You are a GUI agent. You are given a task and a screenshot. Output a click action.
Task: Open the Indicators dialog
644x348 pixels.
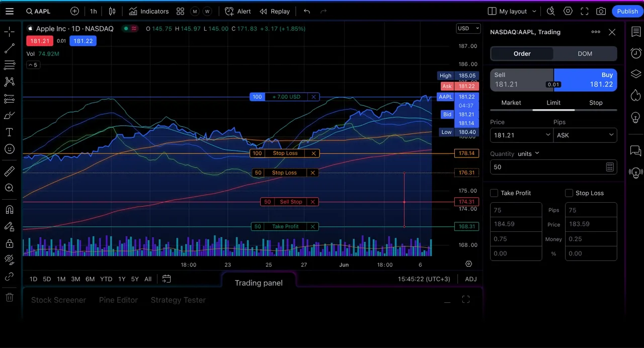[149, 11]
